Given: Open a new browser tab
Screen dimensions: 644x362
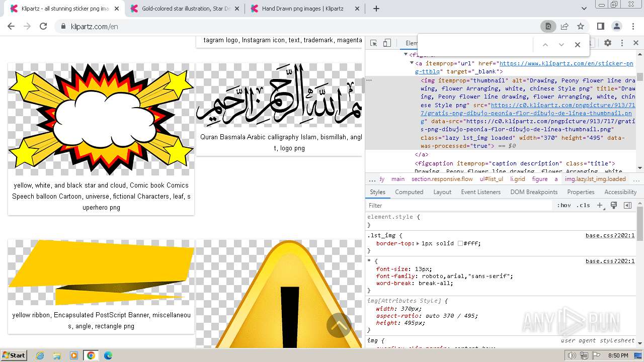Looking at the screenshot, I should tap(376, 9).
